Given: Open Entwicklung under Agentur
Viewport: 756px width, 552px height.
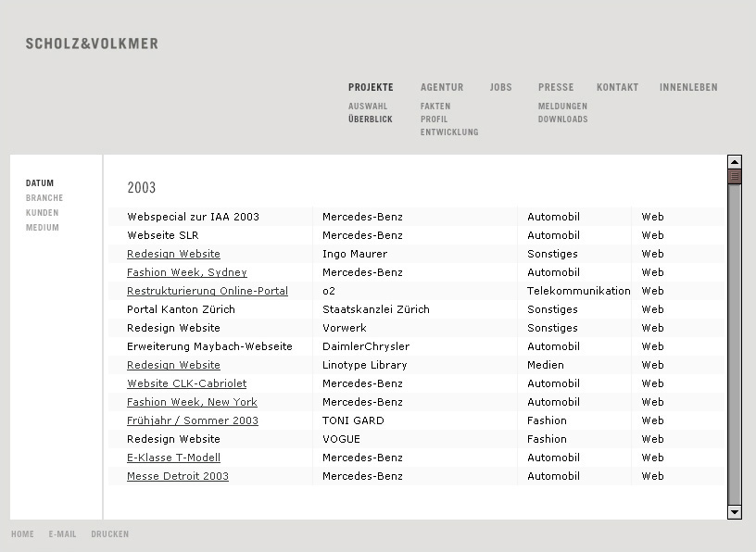Looking at the screenshot, I should [449, 132].
